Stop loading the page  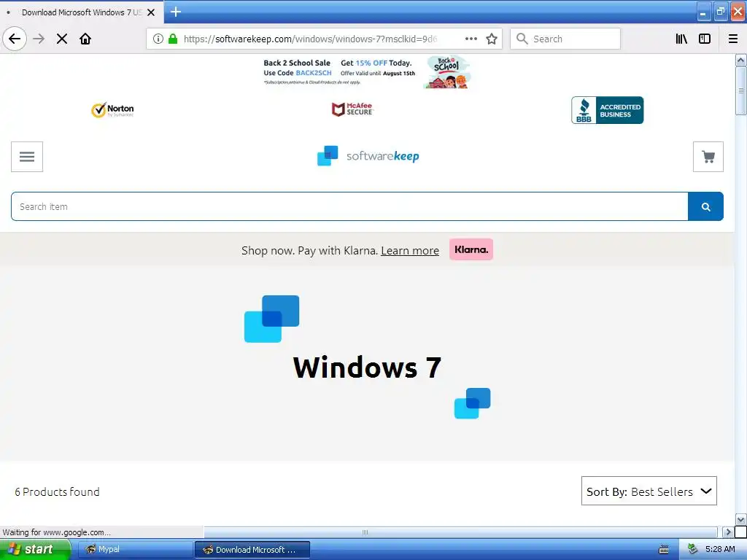(x=62, y=39)
